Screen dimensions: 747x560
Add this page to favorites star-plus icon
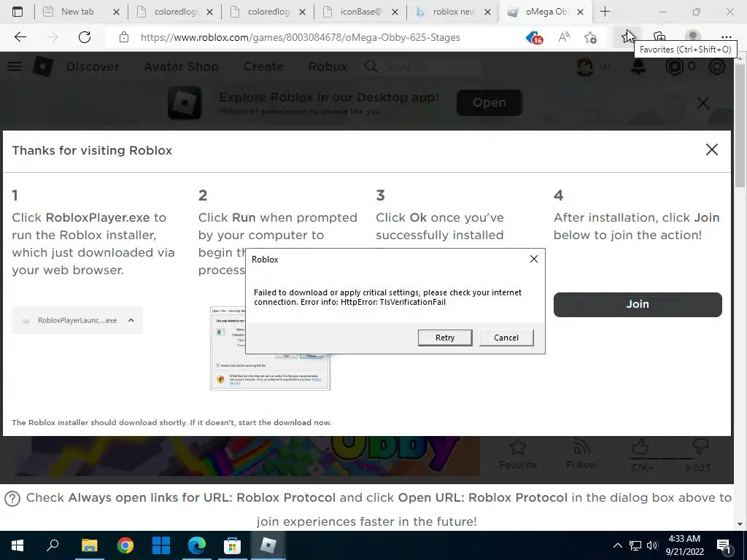pyautogui.click(x=590, y=37)
